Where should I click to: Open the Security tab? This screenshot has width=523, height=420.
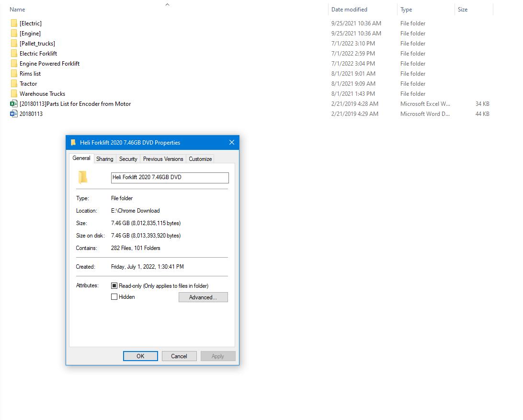click(x=128, y=159)
